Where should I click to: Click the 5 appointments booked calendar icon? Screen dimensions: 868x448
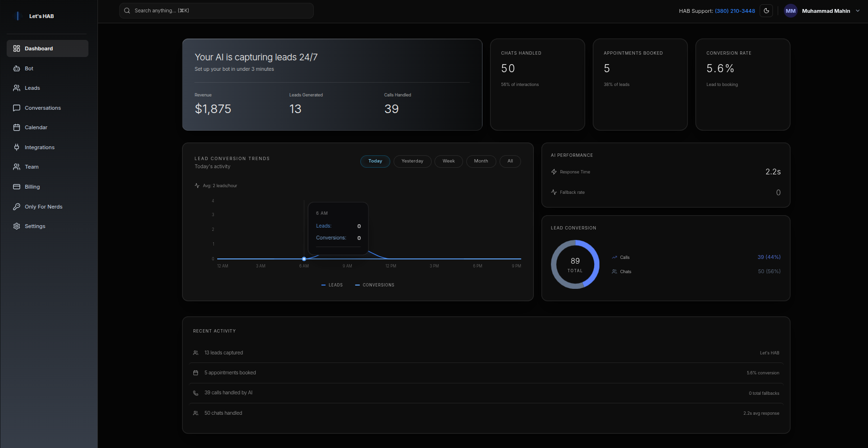tap(195, 373)
